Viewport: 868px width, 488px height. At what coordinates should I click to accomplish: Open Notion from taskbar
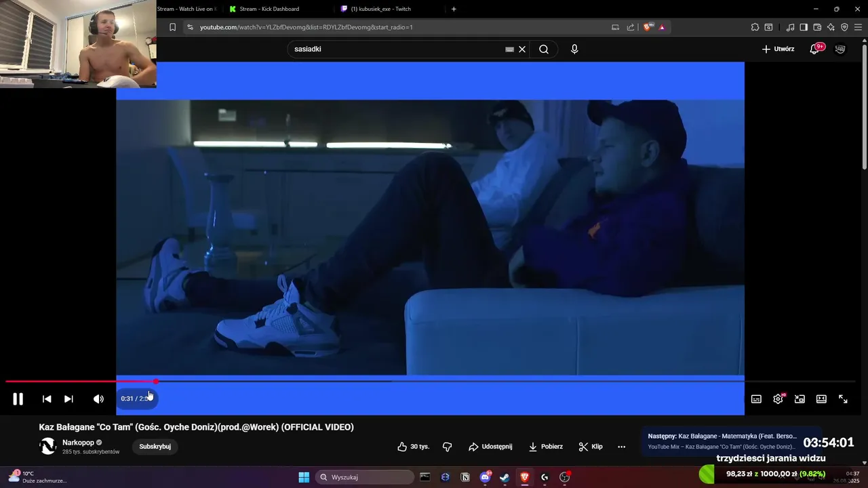465,477
